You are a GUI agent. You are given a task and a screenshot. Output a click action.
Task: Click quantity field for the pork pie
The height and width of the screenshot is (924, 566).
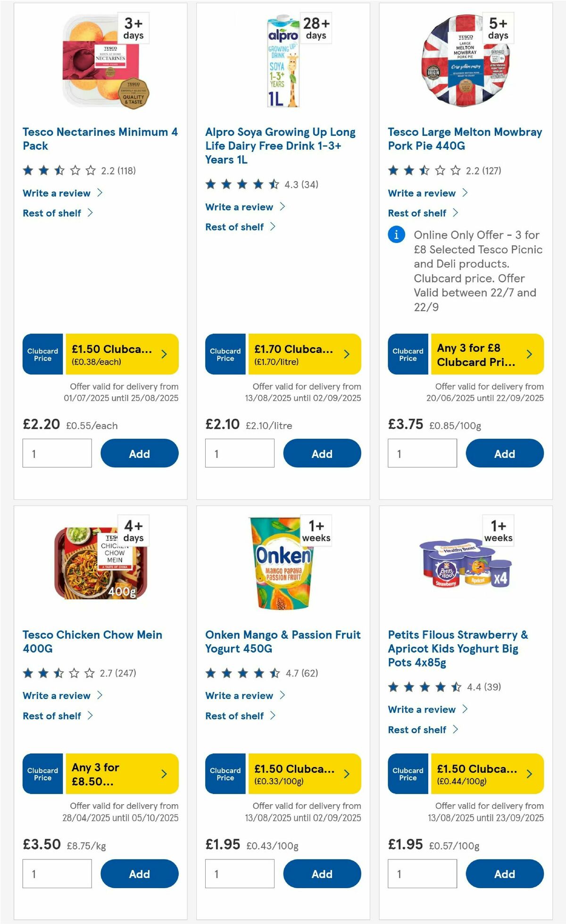click(x=422, y=453)
